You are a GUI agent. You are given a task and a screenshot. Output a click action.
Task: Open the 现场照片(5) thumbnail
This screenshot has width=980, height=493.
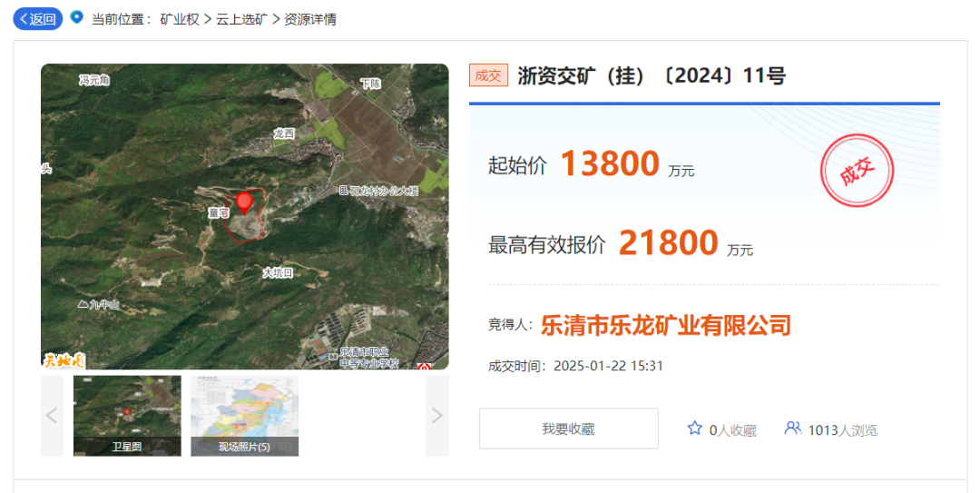click(244, 416)
